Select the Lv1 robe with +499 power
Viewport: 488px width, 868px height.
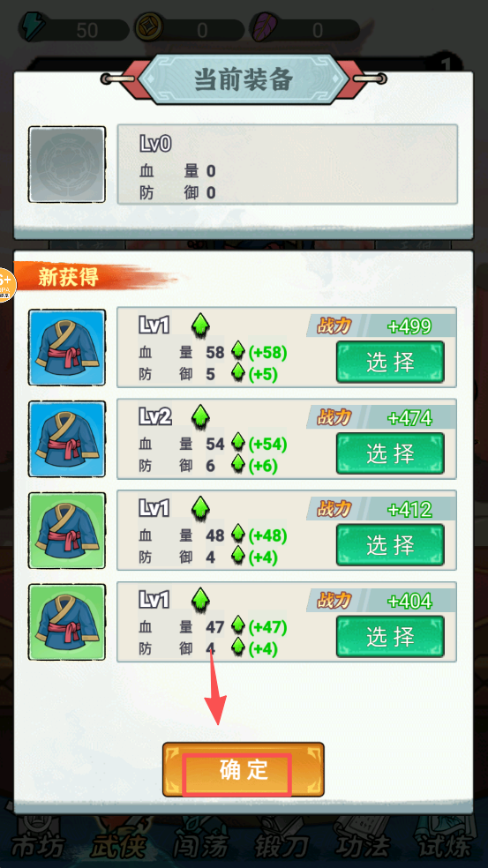pos(391,362)
